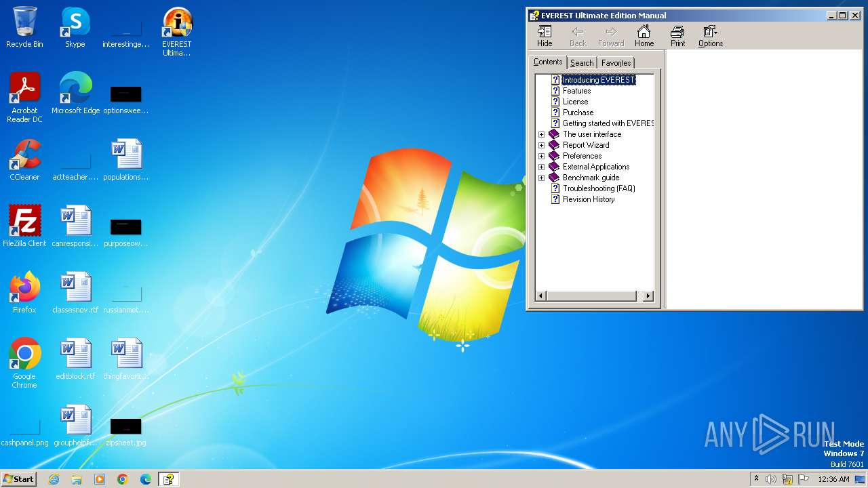The height and width of the screenshot is (488, 868).
Task: Open the Features help topic
Action: (x=576, y=91)
